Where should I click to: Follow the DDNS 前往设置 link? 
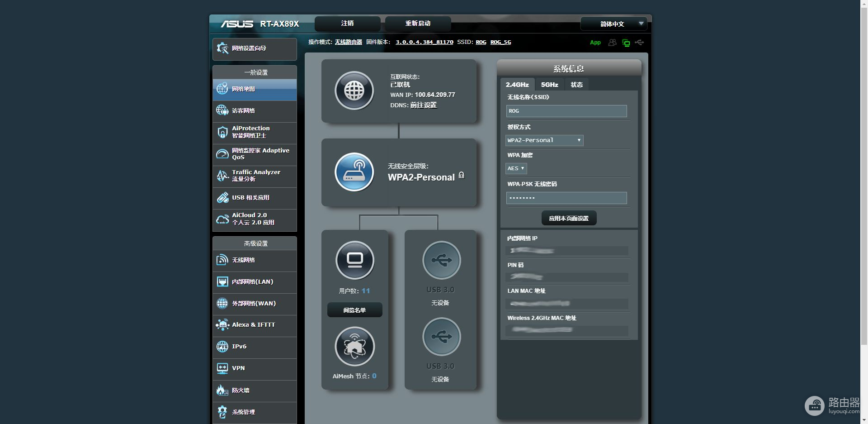[423, 105]
